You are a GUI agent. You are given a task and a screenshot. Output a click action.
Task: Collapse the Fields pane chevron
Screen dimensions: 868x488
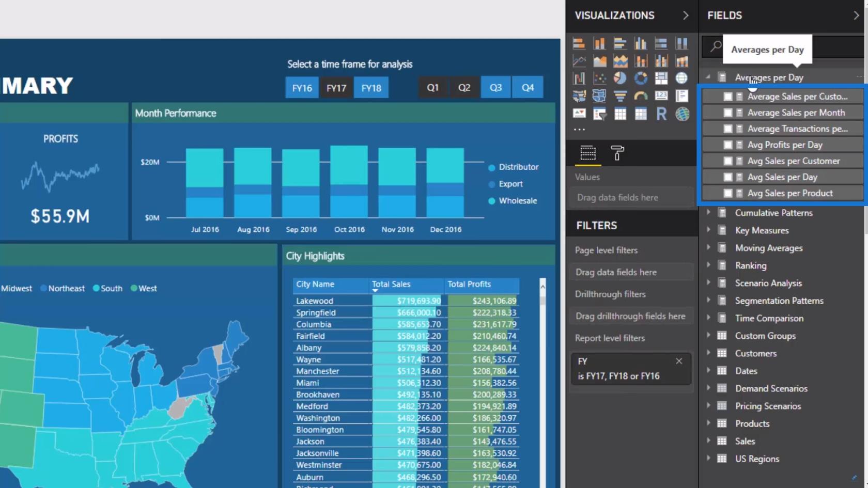point(856,15)
